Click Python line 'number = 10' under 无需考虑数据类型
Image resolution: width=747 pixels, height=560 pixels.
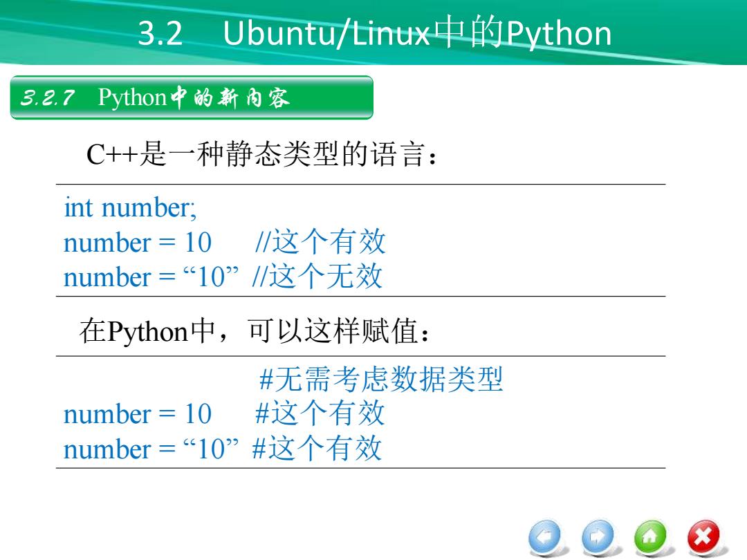point(138,414)
